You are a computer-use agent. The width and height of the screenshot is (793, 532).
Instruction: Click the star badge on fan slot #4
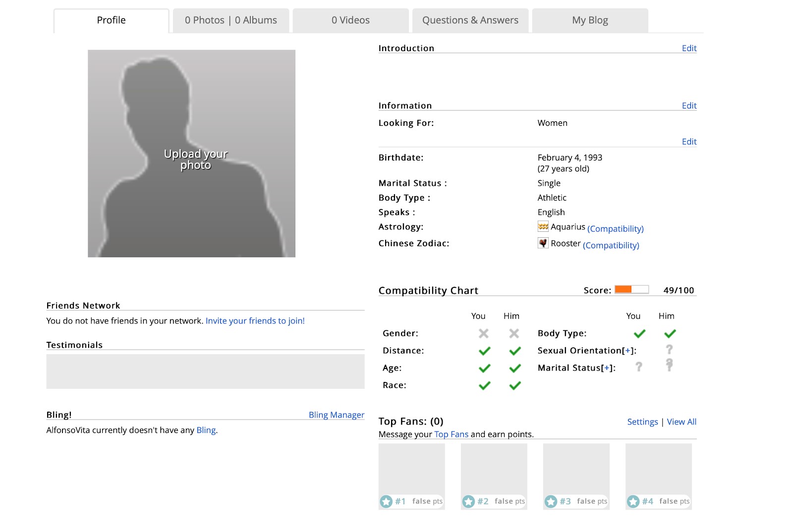pos(633,501)
